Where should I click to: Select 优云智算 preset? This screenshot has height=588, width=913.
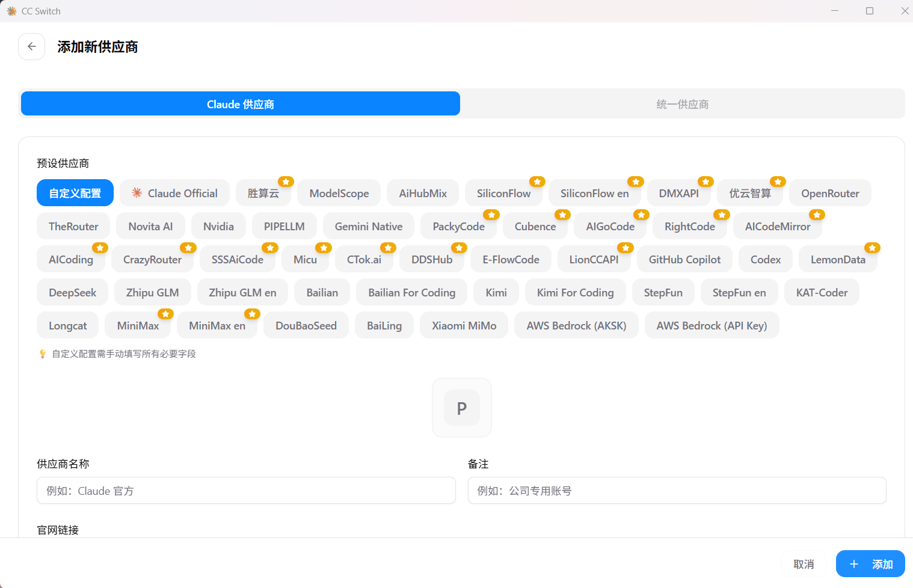pyautogui.click(x=750, y=193)
